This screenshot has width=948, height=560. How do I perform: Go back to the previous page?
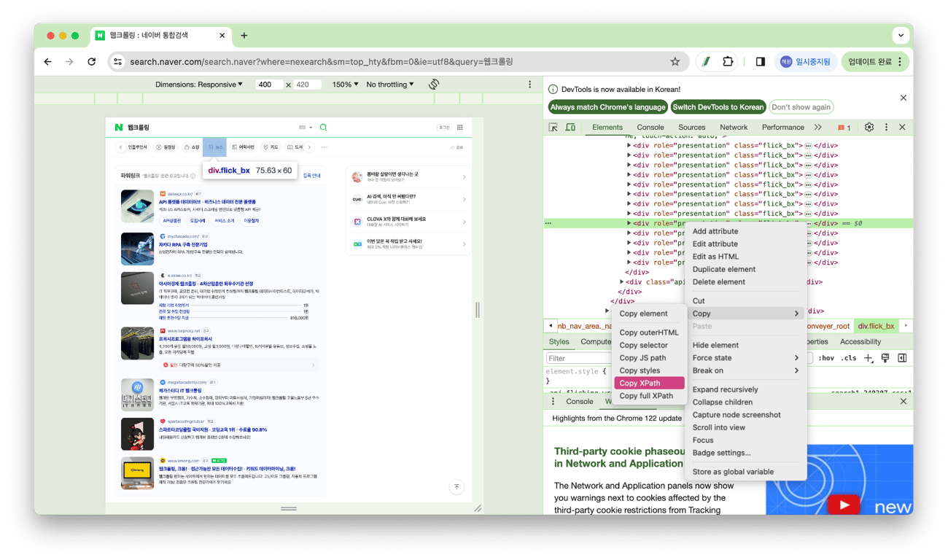coord(48,62)
